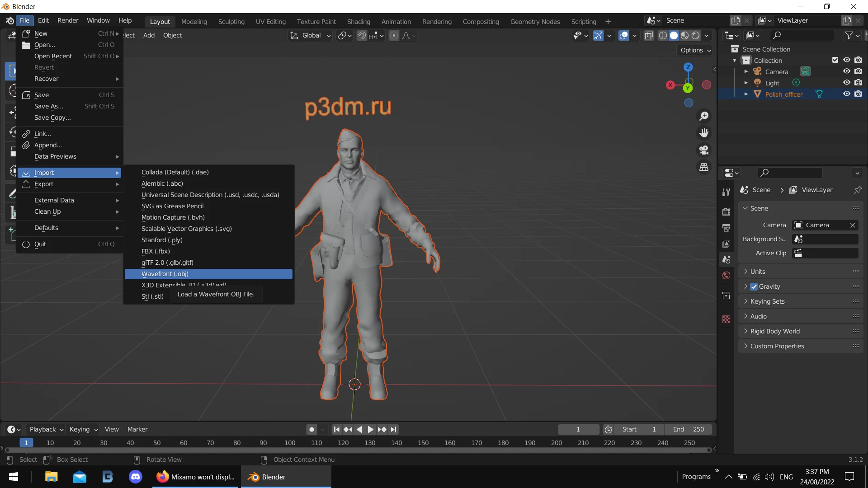Open the World properties tab icon
This screenshot has width=868, height=488.
pos(726,276)
